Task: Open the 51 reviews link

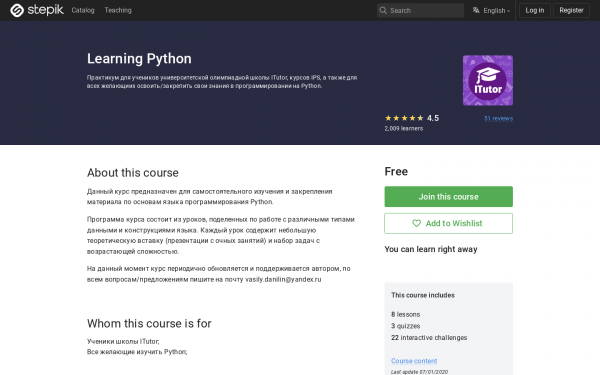Action: pos(498,118)
